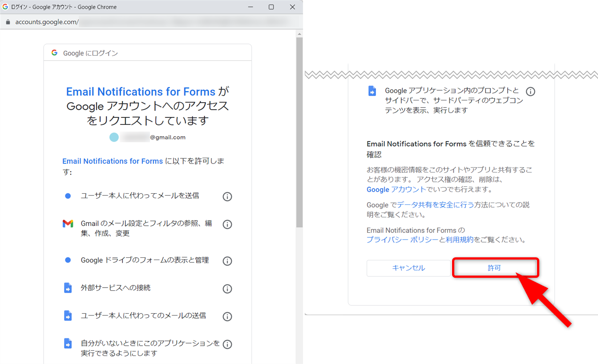
Task: Click the Gmail logo icon
Action: click(68, 224)
